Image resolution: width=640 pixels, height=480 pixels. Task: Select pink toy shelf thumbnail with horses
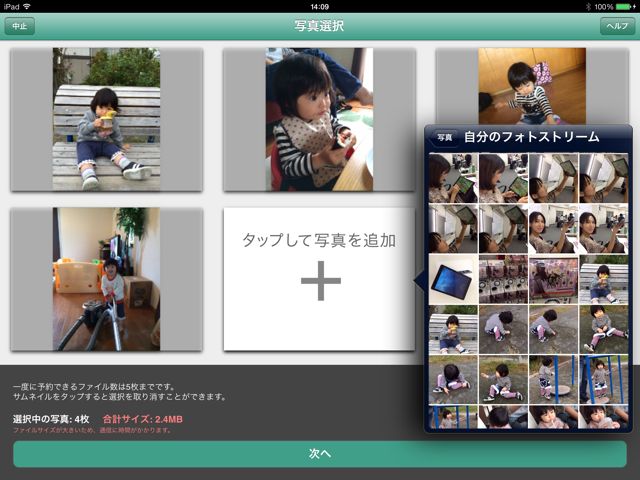click(x=553, y=279)
